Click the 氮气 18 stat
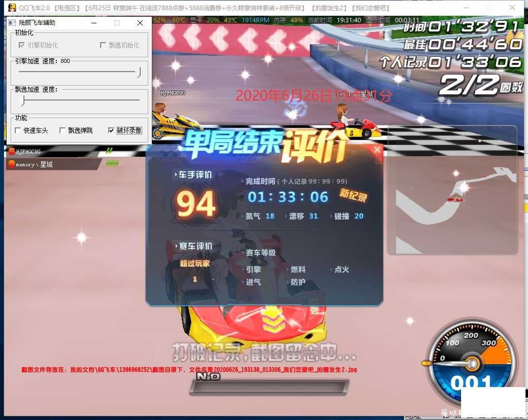The image size is (528, 420). [x=260, y=216]
